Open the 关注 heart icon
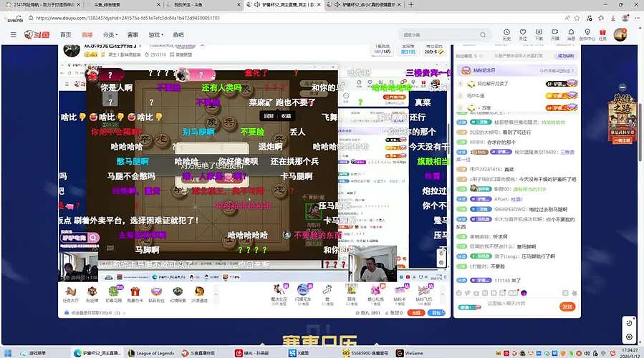The image size is (644, 358). pos(523,34)
